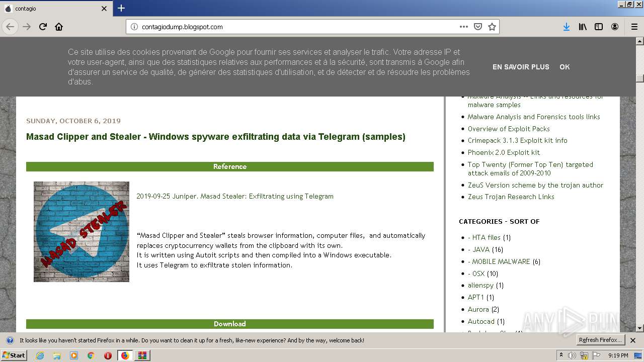The image size is (644, 362).
Task: Open the Firefox Account menu
Action: [615, 27]
